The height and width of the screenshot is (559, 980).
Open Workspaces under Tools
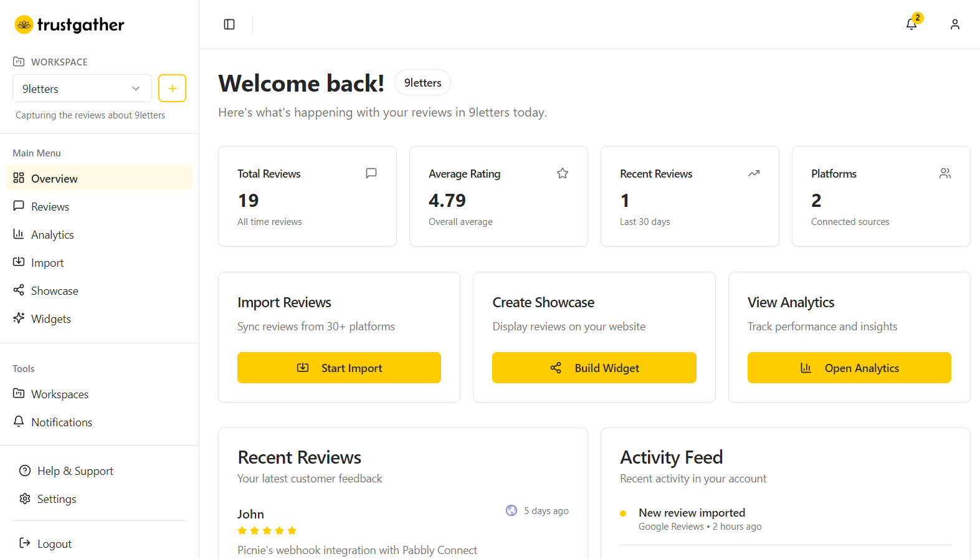pos(100,394)
